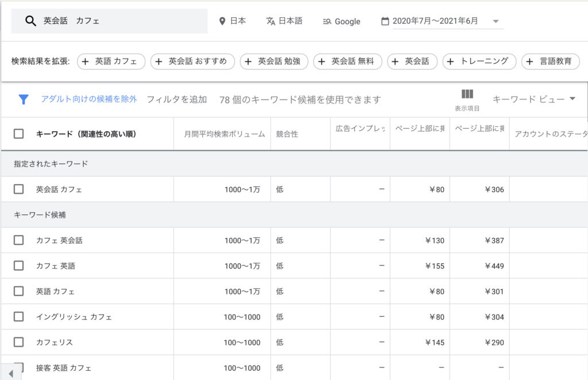Click the left scroll arrow at bottom-left
This screenshot has height=380, width=588.
pyautogui.click(x=11, y=373)
